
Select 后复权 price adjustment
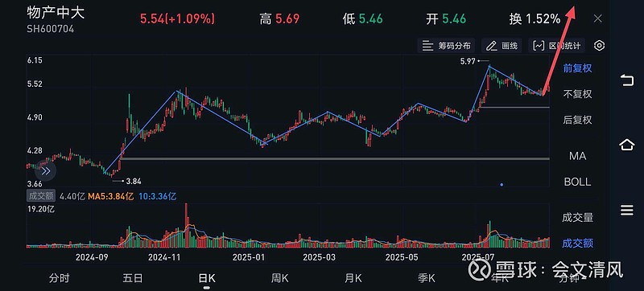coord(577,120)
